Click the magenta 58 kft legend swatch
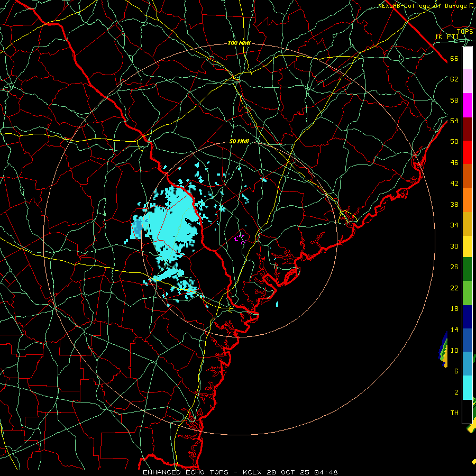The width and height of the screenshot is (476, 476). [467, 105]
